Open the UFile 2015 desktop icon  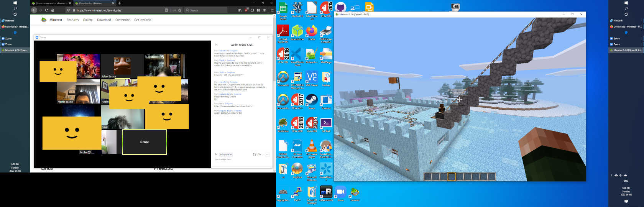coord(326,10)
